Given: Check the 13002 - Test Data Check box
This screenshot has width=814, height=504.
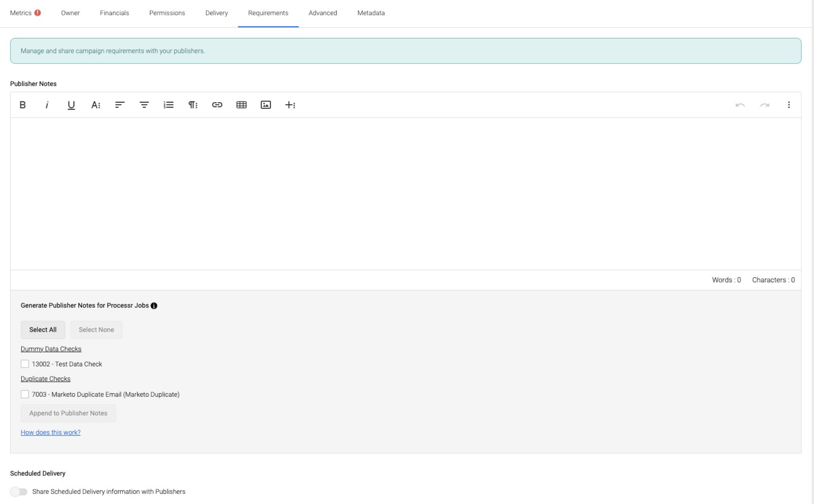Looking at the screenshot, I should click(25, 364).
